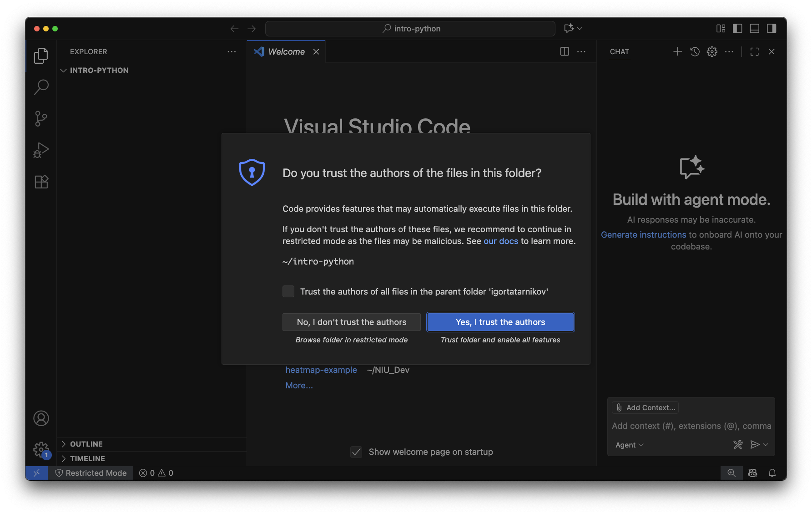Open the Search view in activity bar
The image size is (812, 514).
click(41, 87)
